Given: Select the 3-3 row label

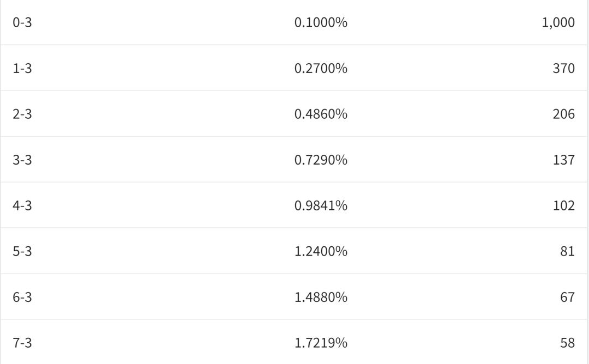Looking at the screenshot, I should tap(22, 160).
